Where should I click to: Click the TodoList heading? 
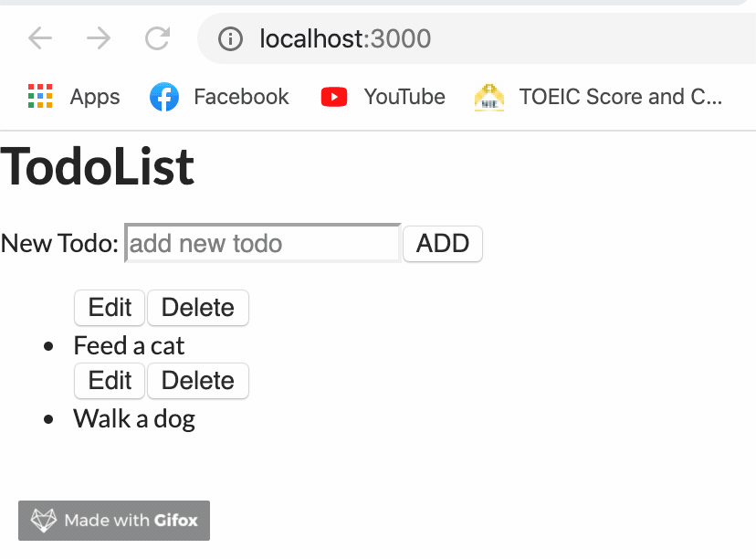(x=96, y=166)
